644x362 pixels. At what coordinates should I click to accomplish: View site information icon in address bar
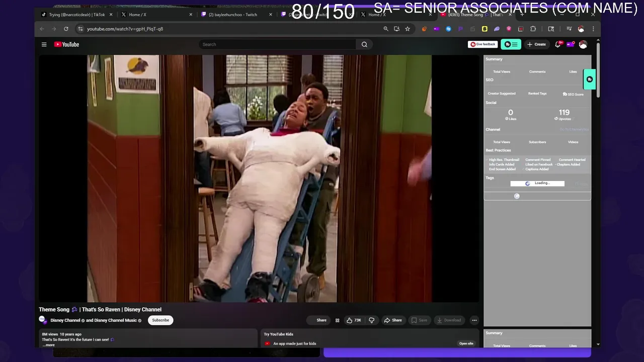(x=80, y=29)
